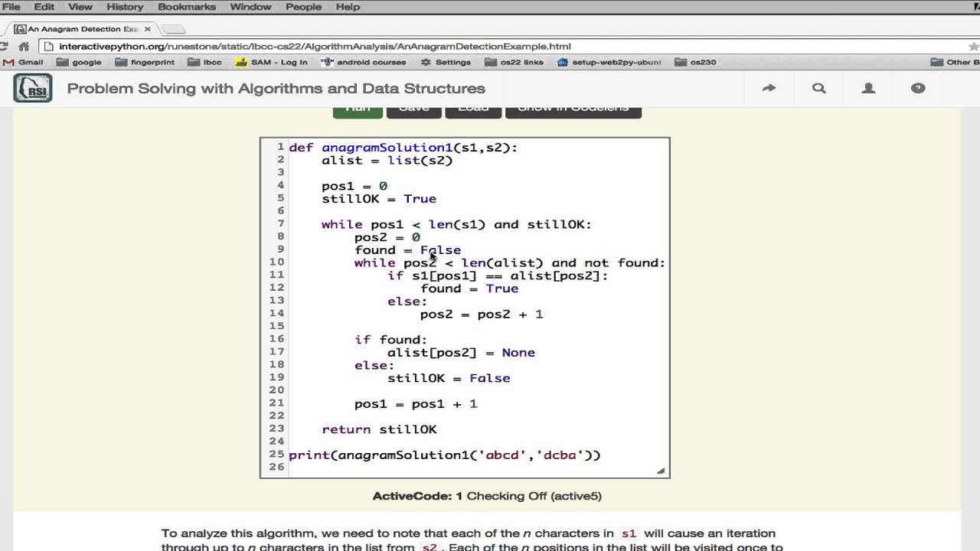
Task: Open a new browser tab
Action: (x=174, y=29)
